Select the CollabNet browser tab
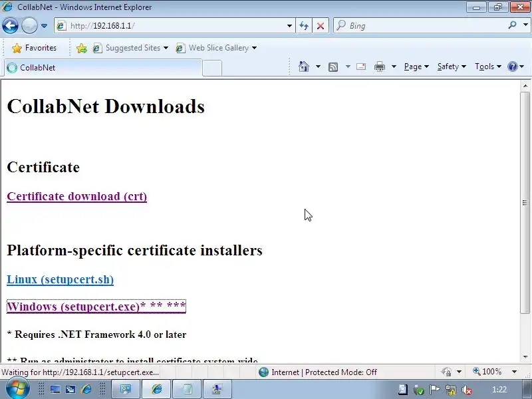 tap(103, 68)
